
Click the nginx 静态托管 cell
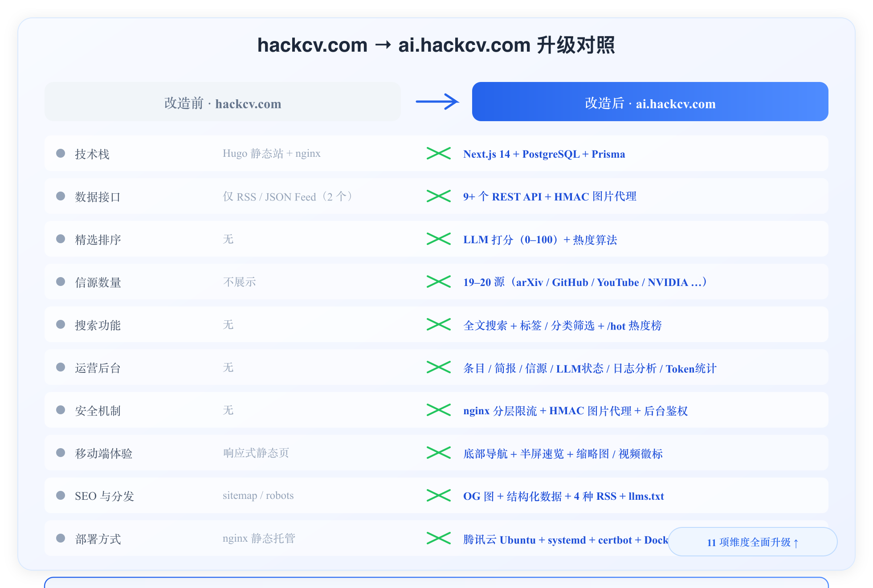(259, 538)
